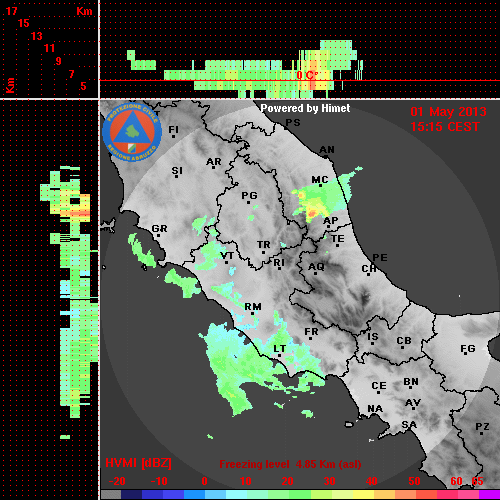Pick the magenta segment of the dBZ color bar

[x=489, y=494]
